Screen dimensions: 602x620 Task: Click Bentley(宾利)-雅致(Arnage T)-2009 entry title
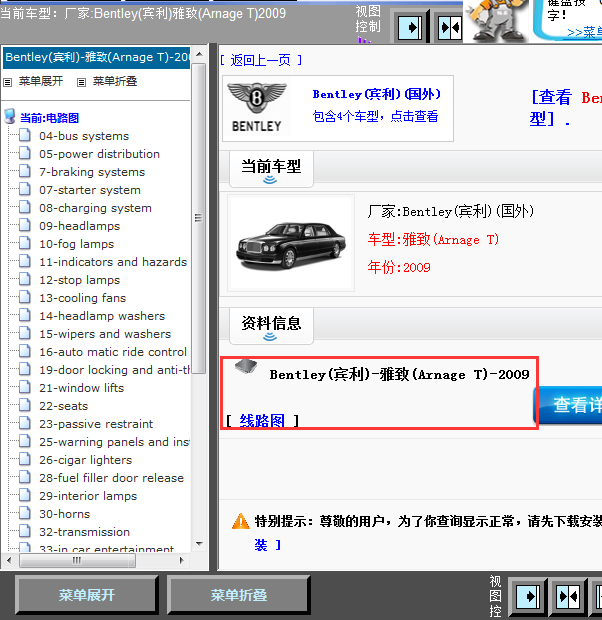click(399, 374)
